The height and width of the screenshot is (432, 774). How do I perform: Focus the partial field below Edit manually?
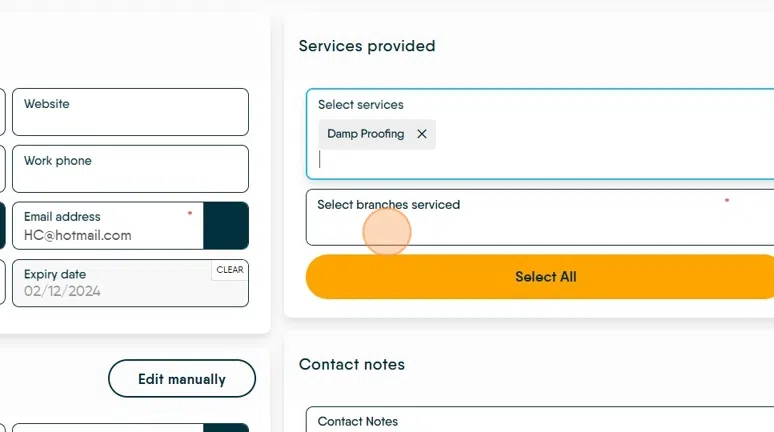pos(107,427)
